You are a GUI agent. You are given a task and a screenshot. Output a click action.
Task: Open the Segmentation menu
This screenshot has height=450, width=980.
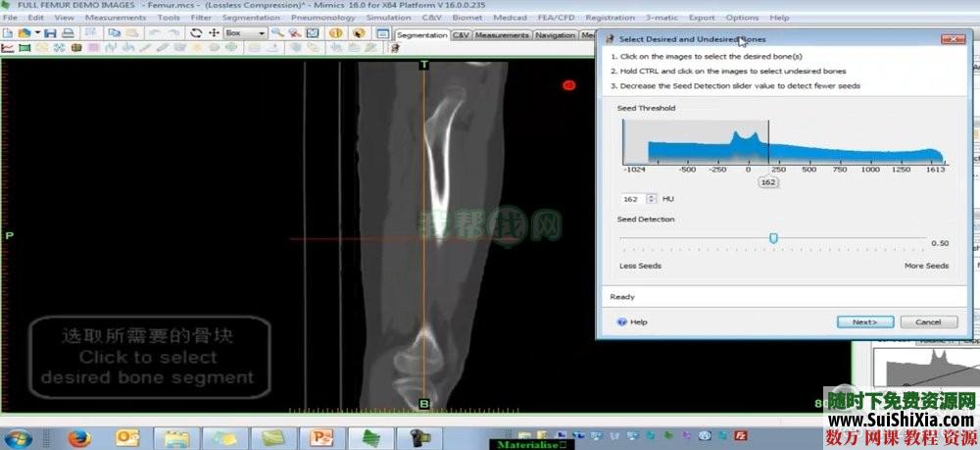click(x=250, y=18)
